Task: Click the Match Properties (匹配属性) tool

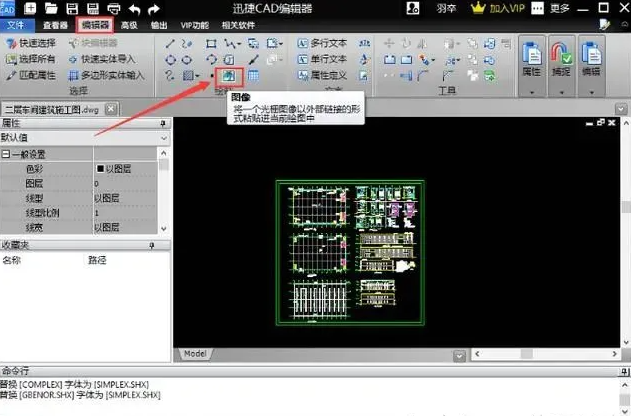Action: (32, 75)
